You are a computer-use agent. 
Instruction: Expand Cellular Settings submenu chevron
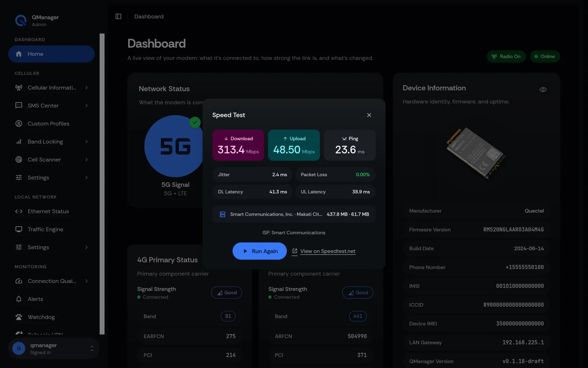click(86, 178)
